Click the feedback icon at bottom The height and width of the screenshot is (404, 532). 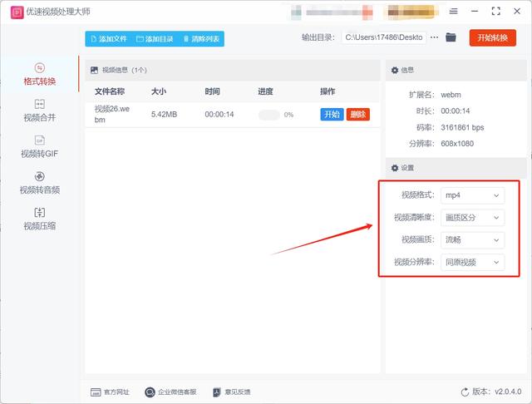(x=216, y=392)
